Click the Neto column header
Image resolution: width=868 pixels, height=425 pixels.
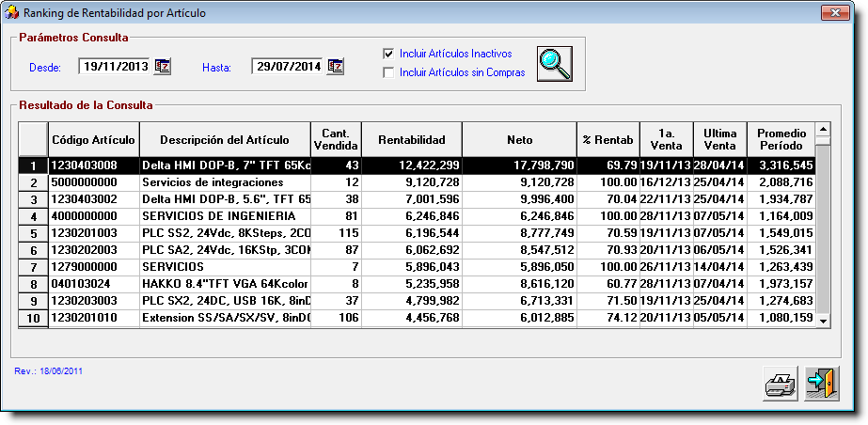pos(519,139)
